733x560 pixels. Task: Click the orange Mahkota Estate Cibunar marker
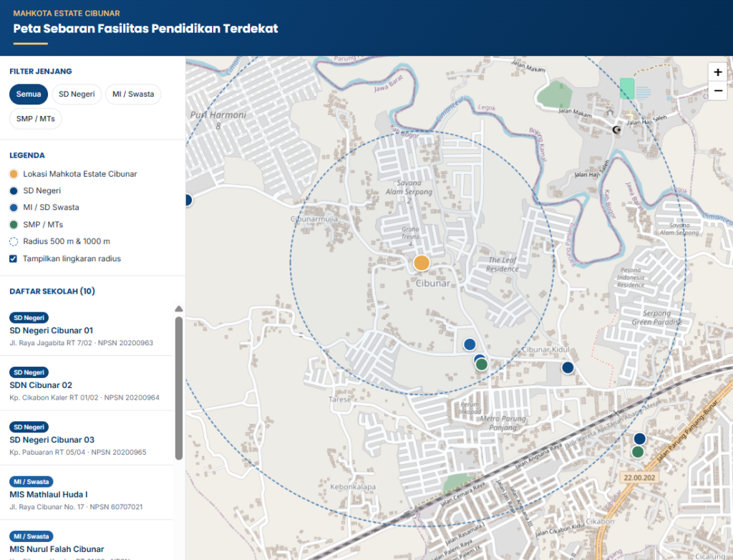click(x=421, y=263)
